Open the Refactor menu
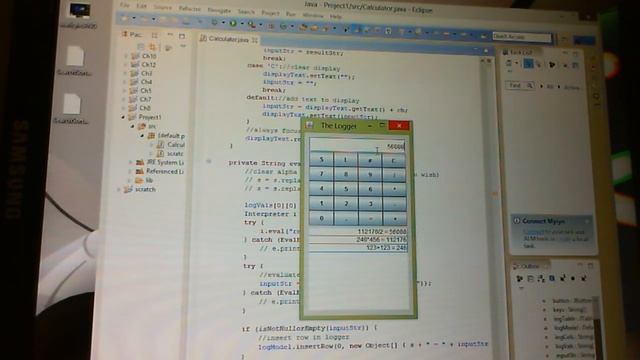Viewport: 640px width, 360px height. [190, 9]
